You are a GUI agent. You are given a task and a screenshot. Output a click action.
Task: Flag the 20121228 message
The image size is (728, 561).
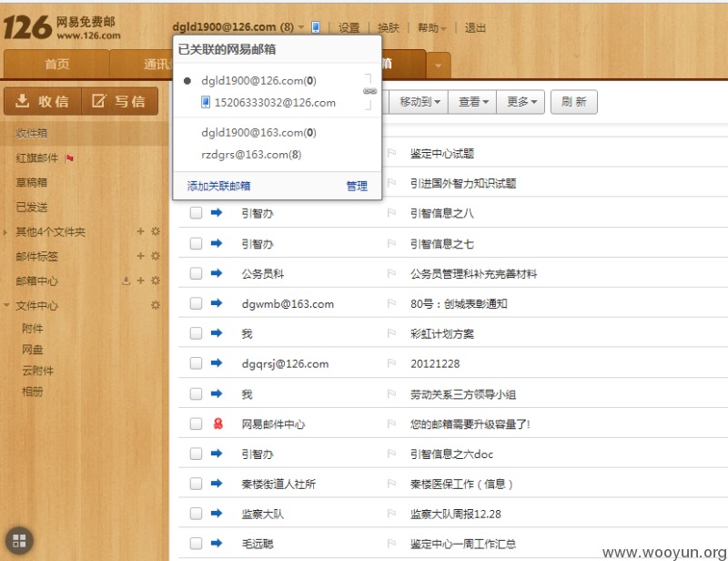tap(391, 363)
